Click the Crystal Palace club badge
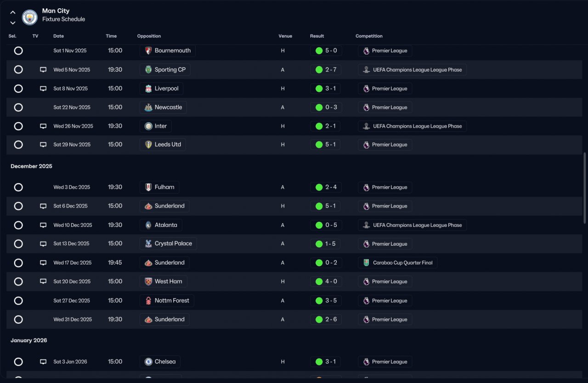The width and height of the screenshot is (588, 383). click(x=148, y=244)
